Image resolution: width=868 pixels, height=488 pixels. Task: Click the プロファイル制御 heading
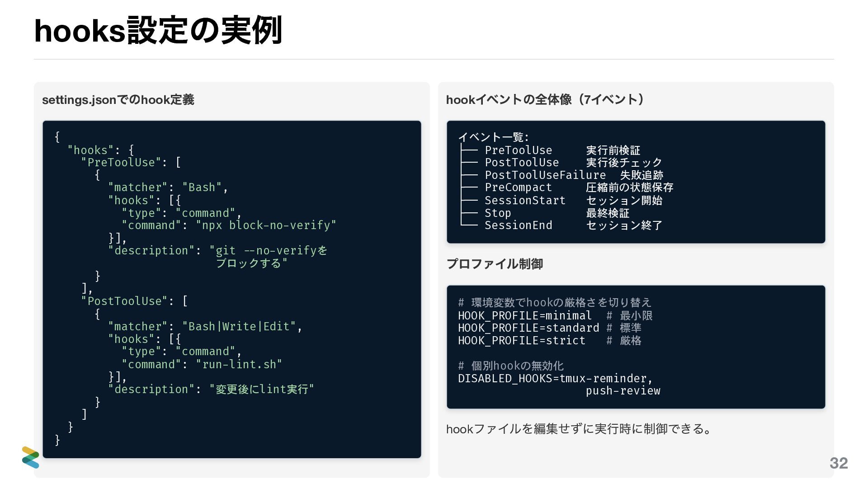pos(495,264)
